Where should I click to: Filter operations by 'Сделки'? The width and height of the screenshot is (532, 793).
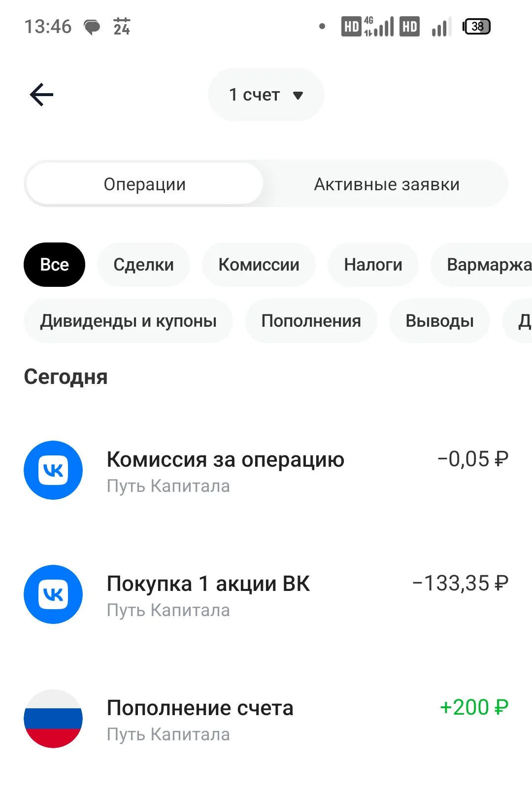[143, 265]
